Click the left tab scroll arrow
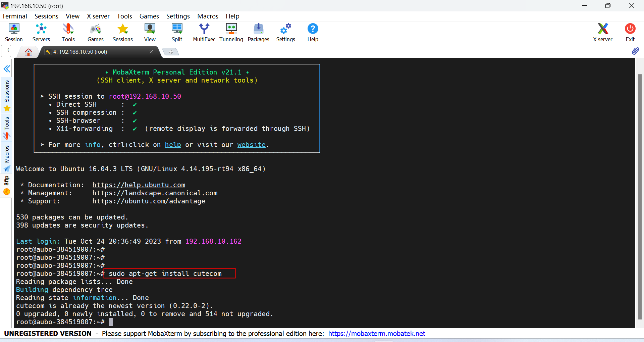 pyautogui.click(x=7, y=51)
